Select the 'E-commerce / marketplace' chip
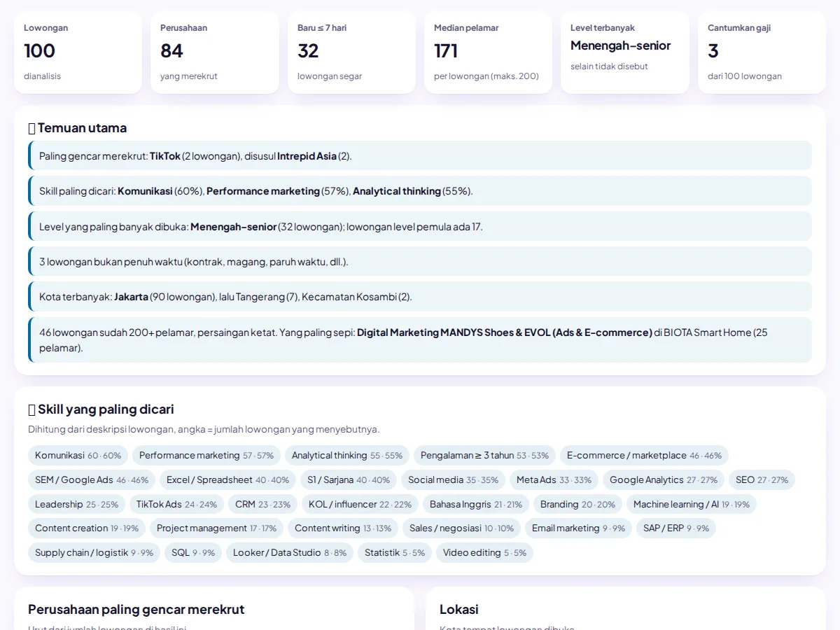The height and width of the screenshot is (630, 840). coord(644,456)
